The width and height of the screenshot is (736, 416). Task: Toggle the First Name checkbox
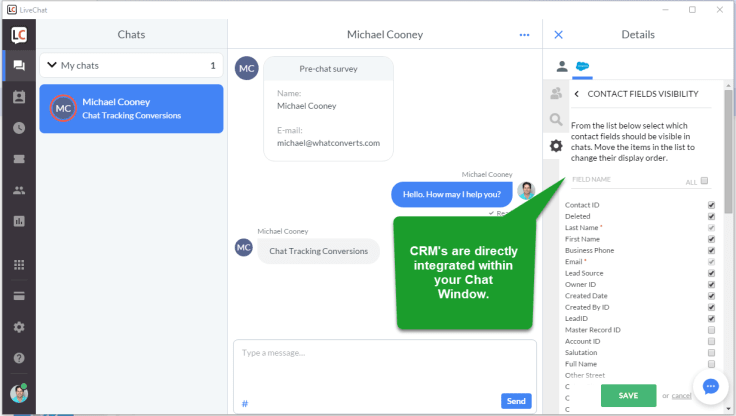click(711, 239)
